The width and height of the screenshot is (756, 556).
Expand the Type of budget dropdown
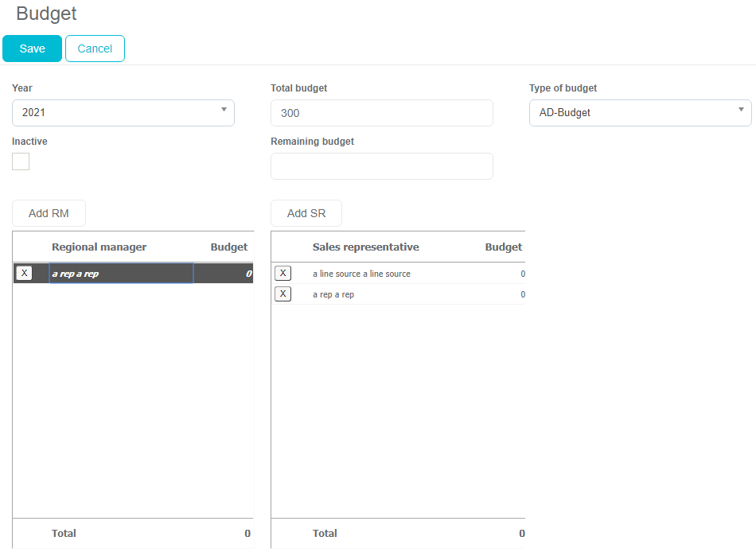tap(640, 113)
